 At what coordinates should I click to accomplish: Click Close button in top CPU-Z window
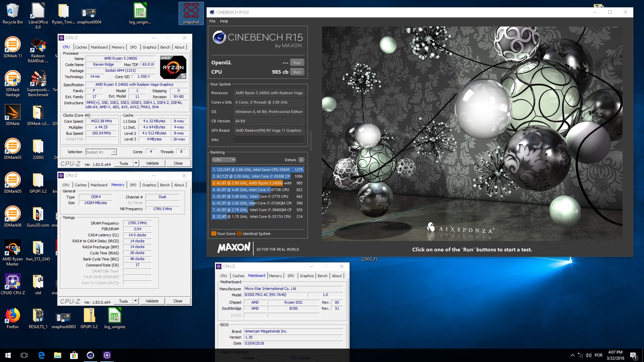tap(178, 163)
